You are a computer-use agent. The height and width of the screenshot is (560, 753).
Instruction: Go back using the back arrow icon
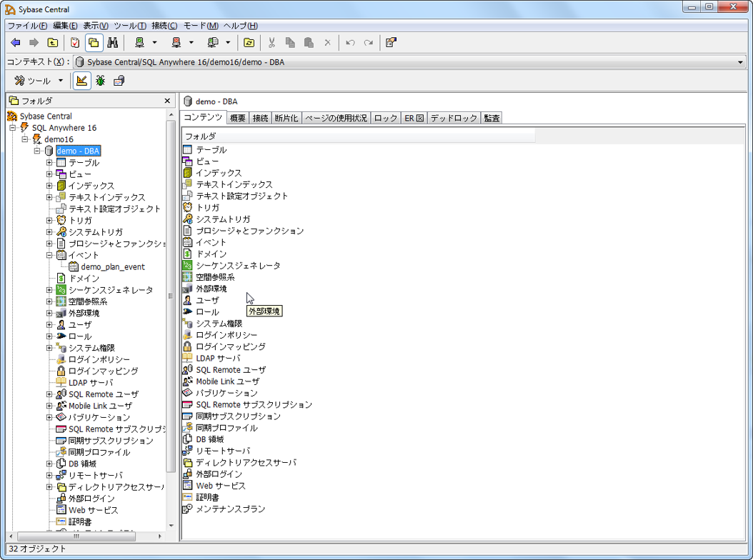[16, 42]
